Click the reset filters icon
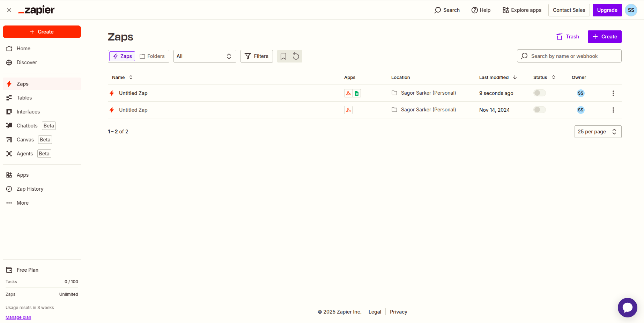644x323 pixels. (x=296, y=56)
